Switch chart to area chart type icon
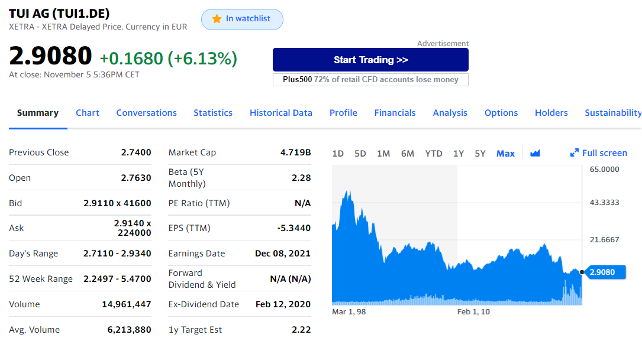642x364 pixels. tap(535, 154)
